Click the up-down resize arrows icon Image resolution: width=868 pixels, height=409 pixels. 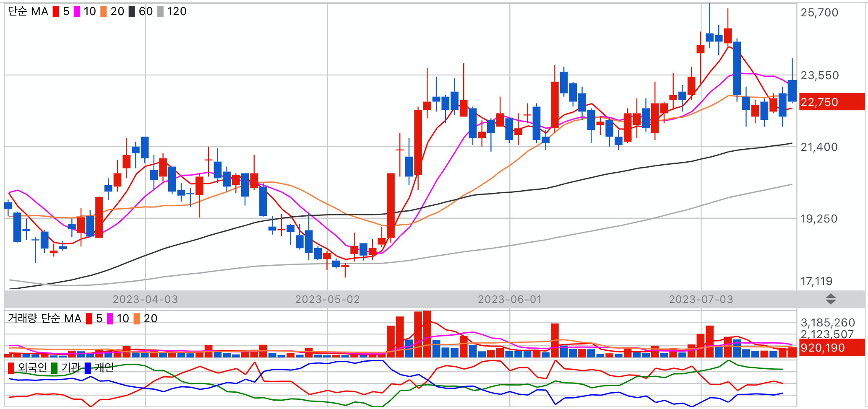point(831,299)
